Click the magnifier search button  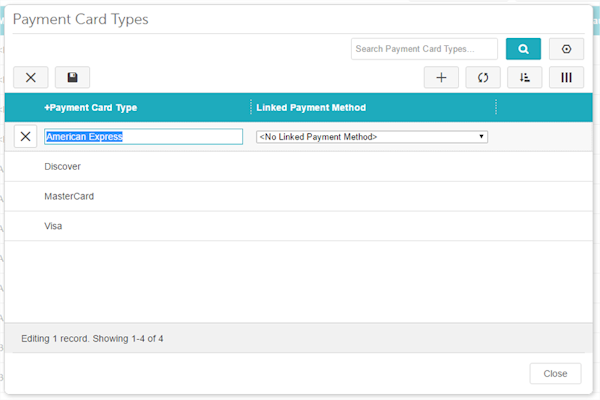click(523, 49)
